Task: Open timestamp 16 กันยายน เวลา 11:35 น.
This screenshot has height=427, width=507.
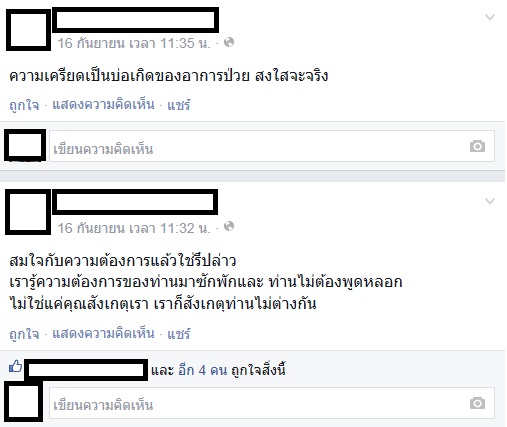Action: tap(134, 43)
